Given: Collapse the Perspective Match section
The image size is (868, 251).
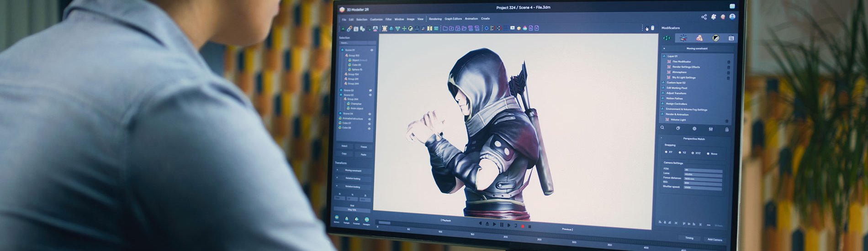Looking at the screenshot, I should click(x=661, y=138).
